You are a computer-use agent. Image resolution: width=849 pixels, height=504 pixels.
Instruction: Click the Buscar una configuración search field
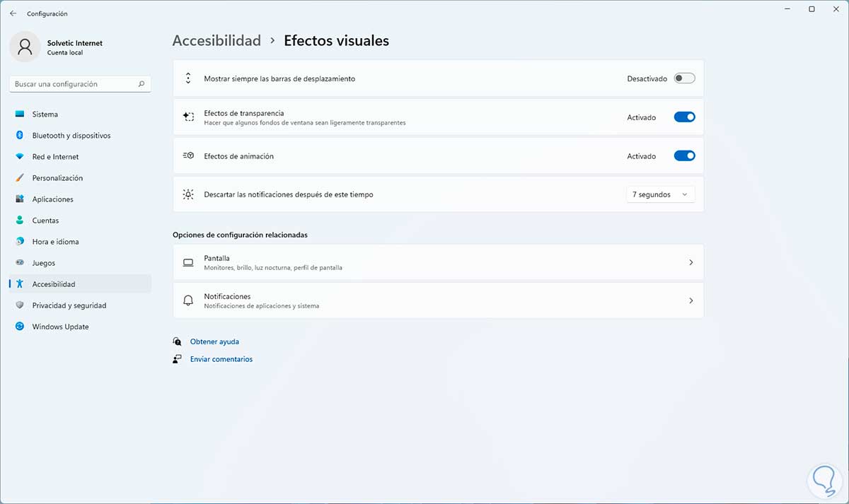click(74, 84)
